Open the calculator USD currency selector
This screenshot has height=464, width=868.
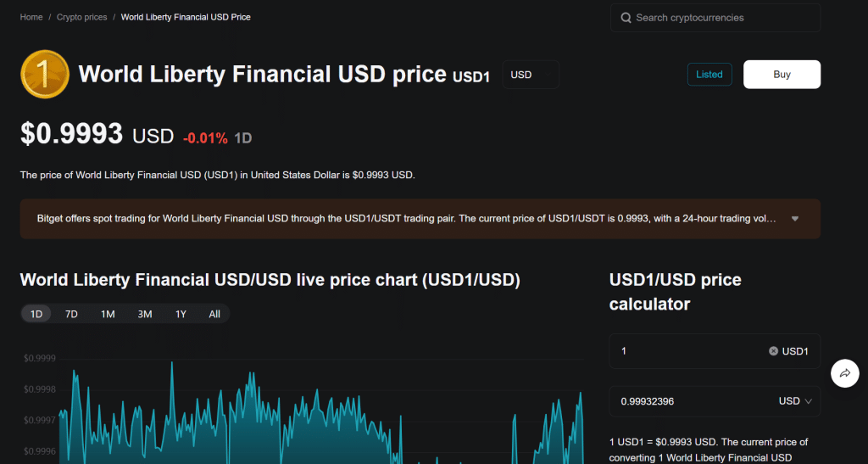pos(795,401)
